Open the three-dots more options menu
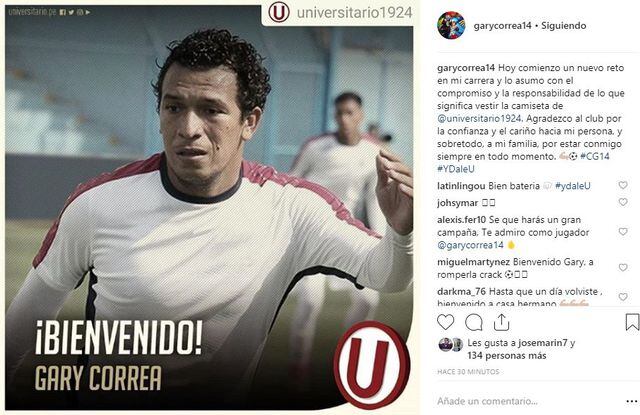This screenshot has width=640, height=415. point(631,402)
